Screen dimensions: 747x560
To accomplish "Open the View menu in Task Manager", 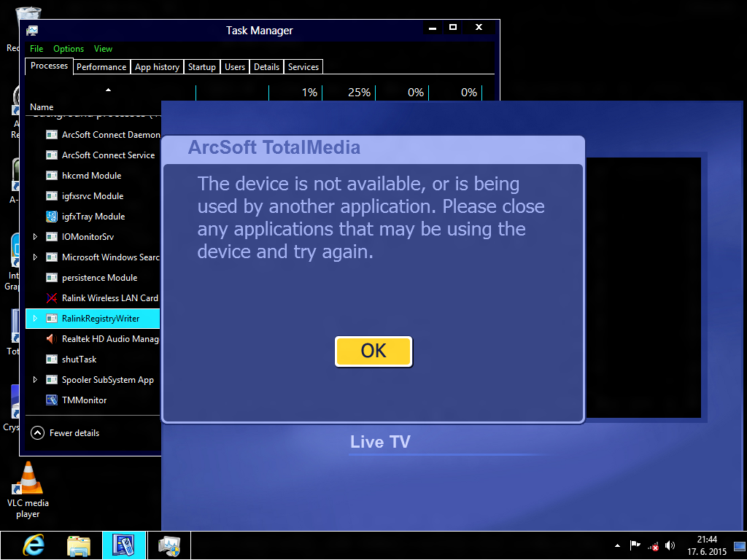I will [x=103, y=49].
